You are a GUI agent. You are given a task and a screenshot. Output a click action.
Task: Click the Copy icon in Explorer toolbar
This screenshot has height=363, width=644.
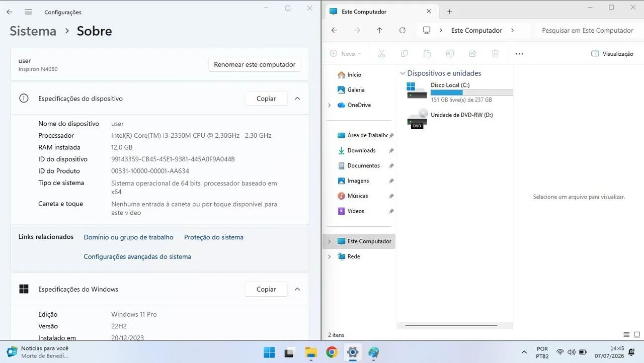404,53
